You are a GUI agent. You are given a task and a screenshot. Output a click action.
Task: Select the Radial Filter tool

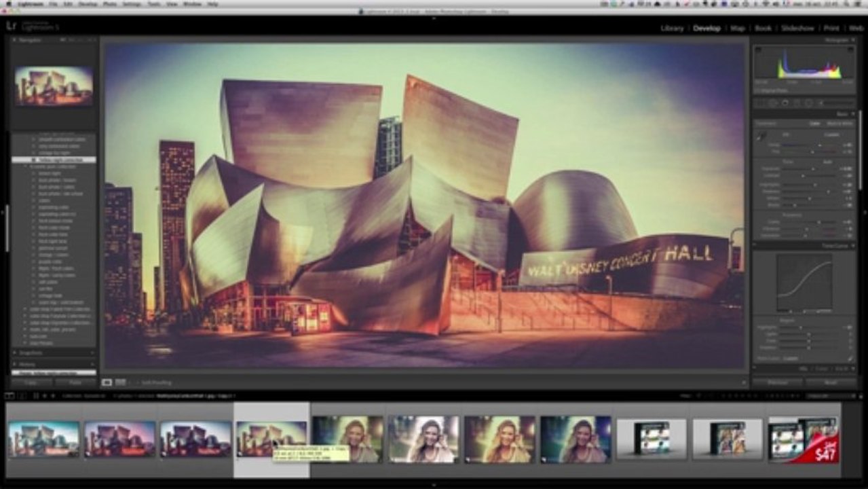point(808,103)
